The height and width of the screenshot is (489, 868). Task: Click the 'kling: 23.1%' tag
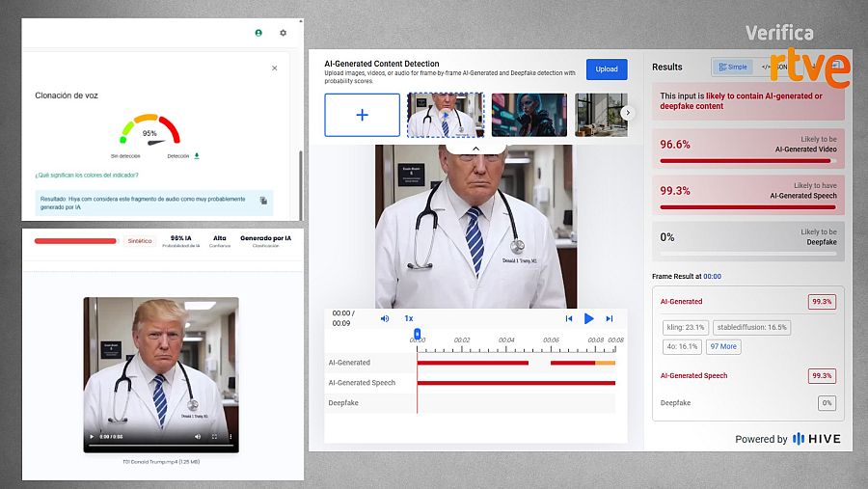coord(686,327)
